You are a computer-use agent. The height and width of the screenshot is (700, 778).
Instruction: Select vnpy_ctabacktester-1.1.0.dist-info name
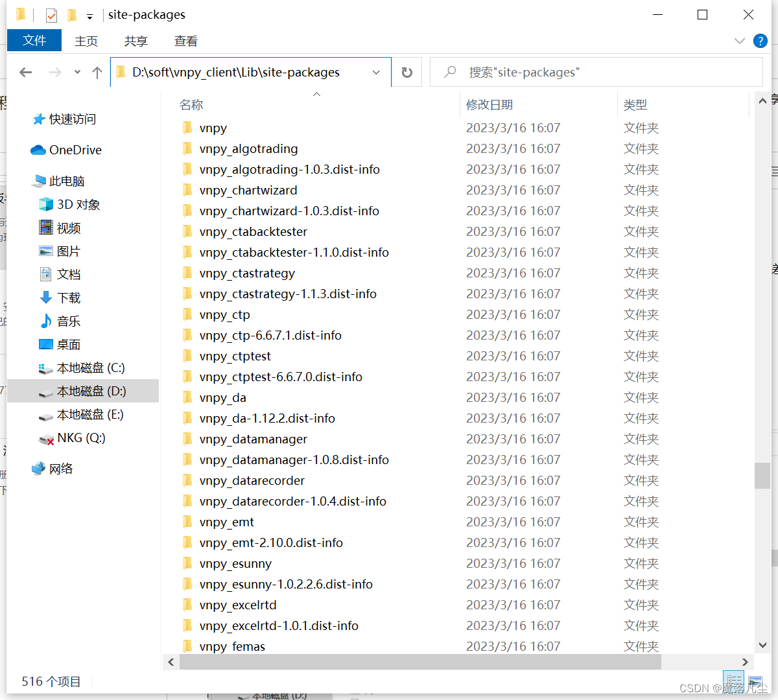click(x=294, y=253)
